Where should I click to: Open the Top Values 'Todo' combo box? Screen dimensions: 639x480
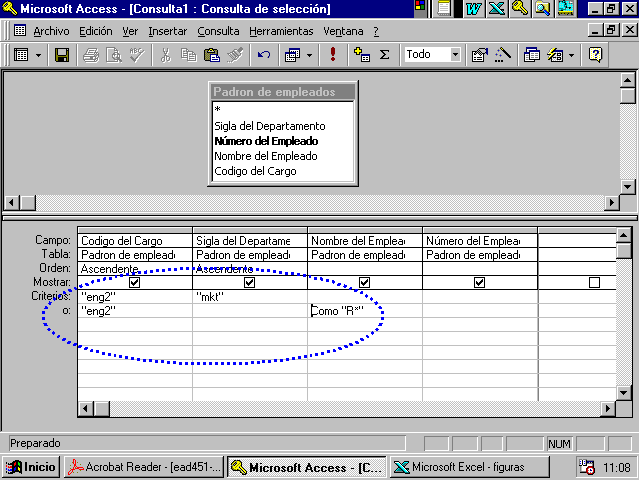(x=432, y=54)
